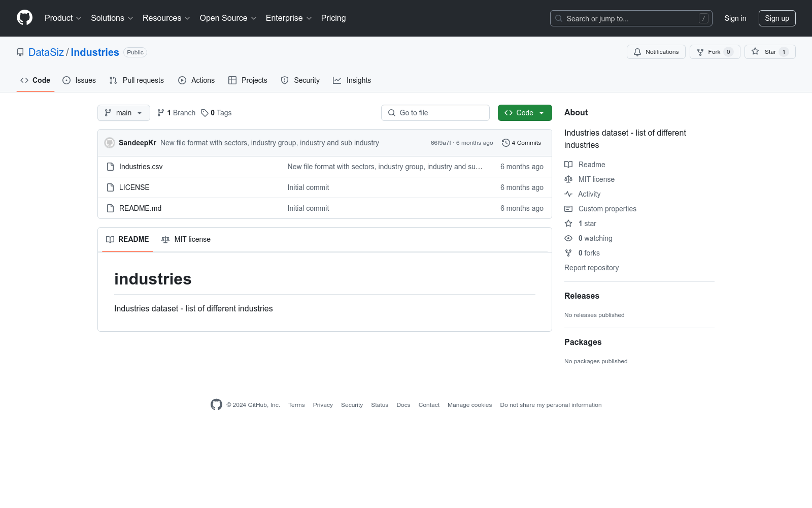812x508 pixels.
Task: Click the Sign up button
Action: 777,18
